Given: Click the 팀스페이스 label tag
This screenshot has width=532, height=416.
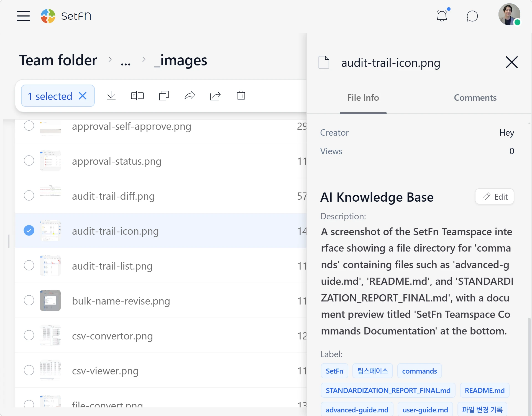Looking at the screenshot, I should pos(373,371).
